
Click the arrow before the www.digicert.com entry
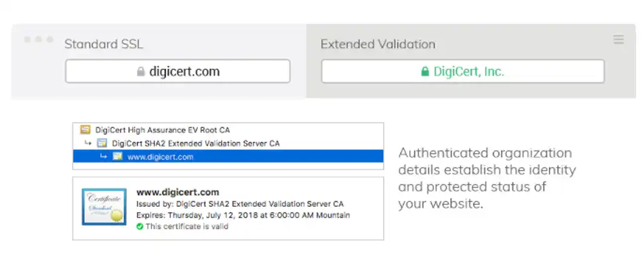pos(104,156)
